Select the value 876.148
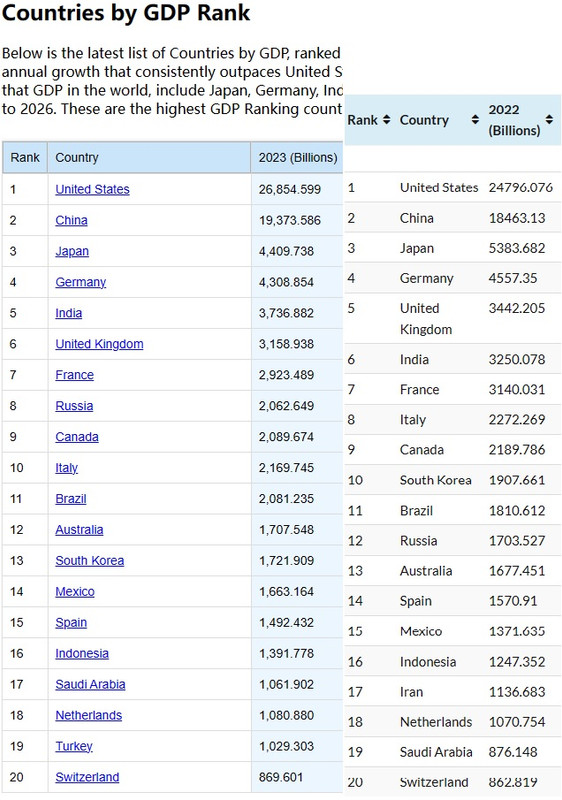This screenshot has height=800, width=562. [x=513, y=752]
